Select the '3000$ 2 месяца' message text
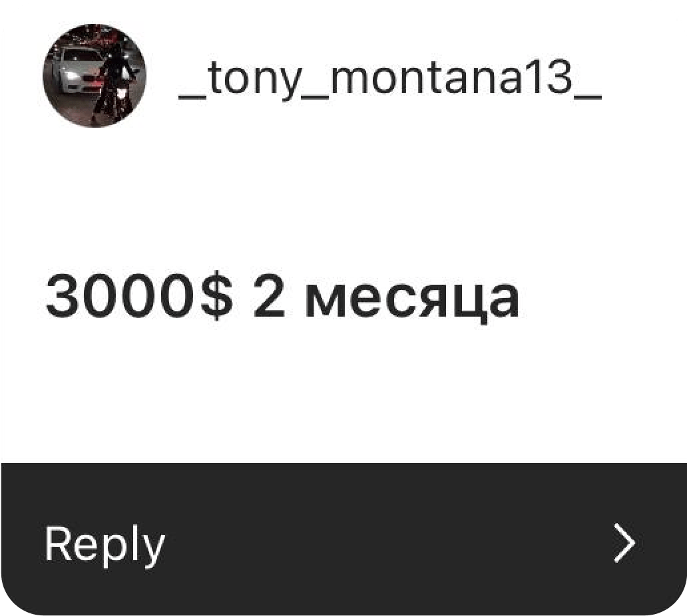 coord(283,297)
